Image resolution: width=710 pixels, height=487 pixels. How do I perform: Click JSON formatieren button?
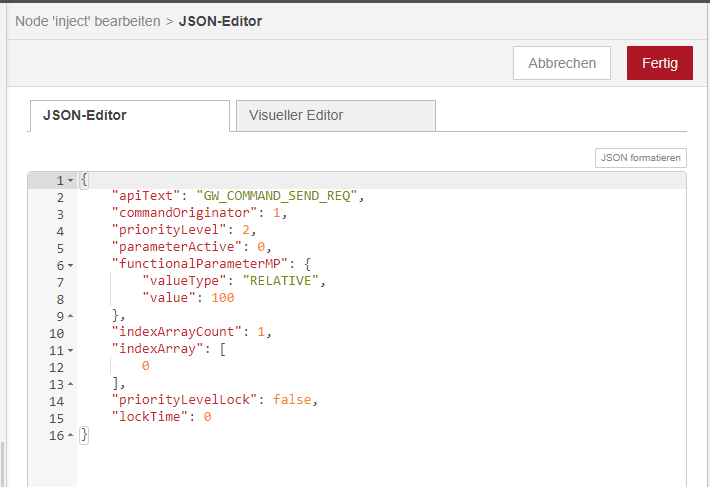pos(641,158)
